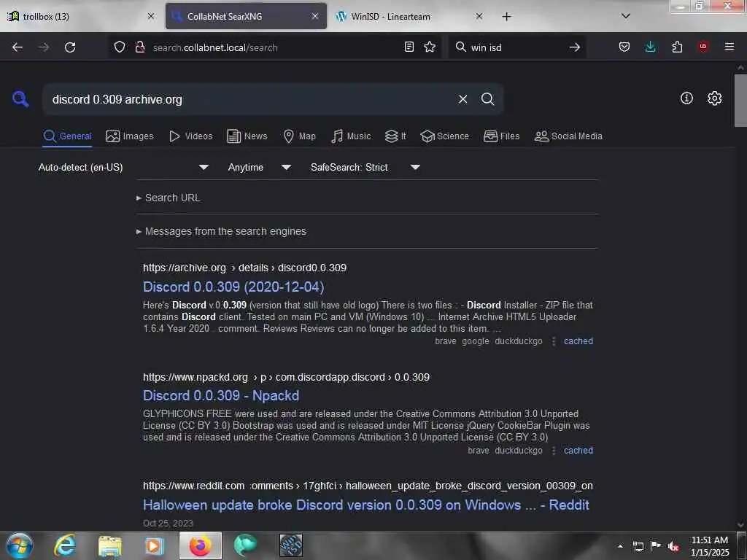The height and width of the screenshot is (560, 747).
Task: Click the archive.org result URL
Action: point(244,268)
